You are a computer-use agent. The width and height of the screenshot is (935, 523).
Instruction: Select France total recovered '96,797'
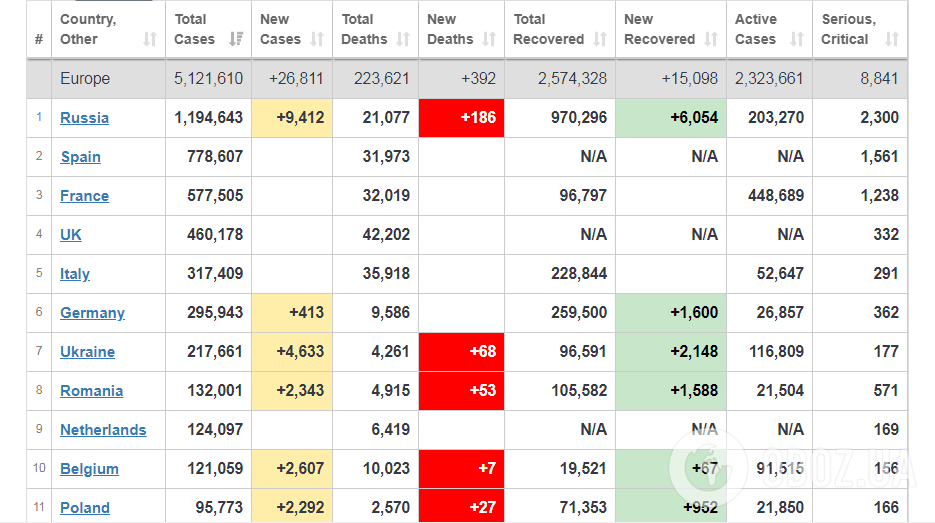point(583,196)
